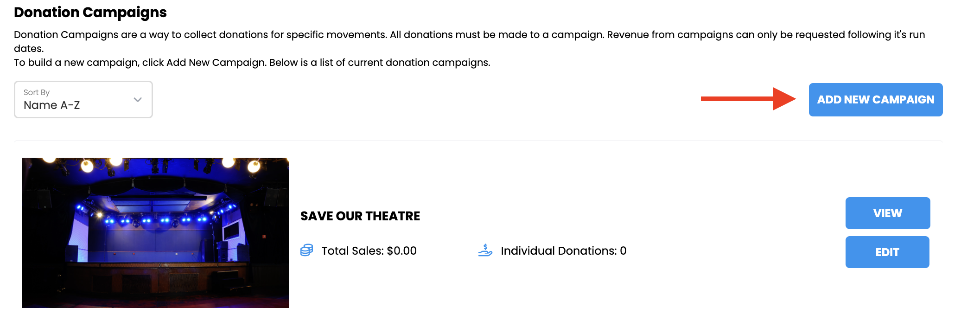The height and width of the screenshot is (334, 980).
Task: Click the Sort By label in the combo box
Action: [37, 92]
